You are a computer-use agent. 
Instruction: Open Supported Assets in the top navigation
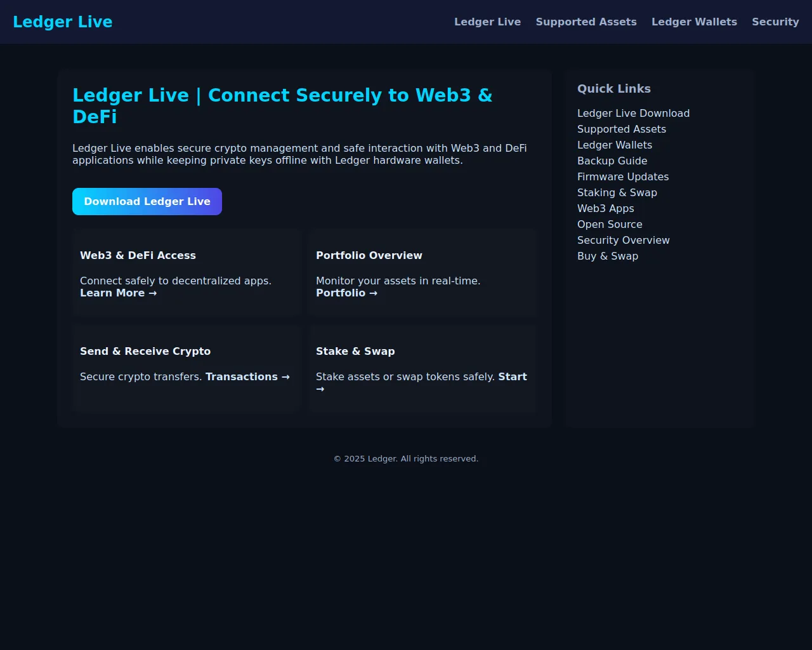pos(586,22)
